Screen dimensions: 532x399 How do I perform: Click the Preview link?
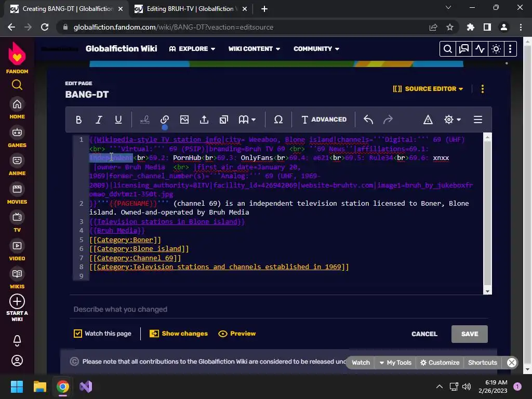[x=237, y=334]
